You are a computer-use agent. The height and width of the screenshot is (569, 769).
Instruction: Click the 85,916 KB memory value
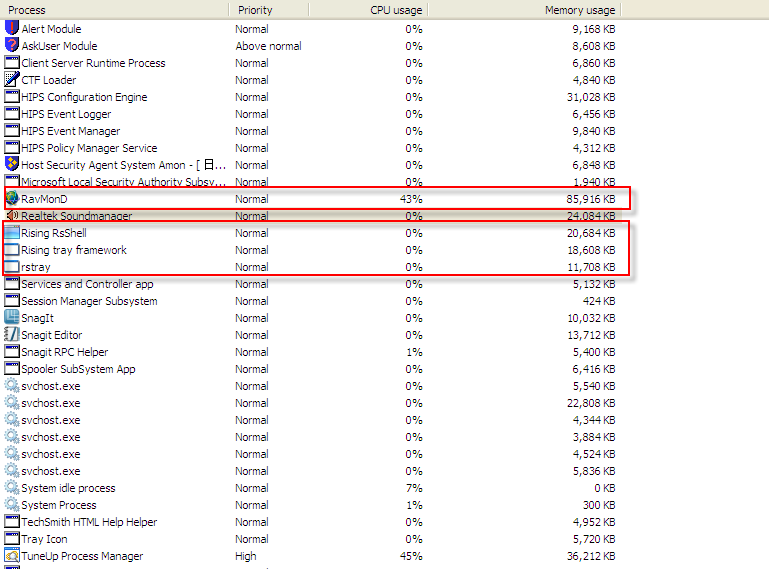point(591,199)
